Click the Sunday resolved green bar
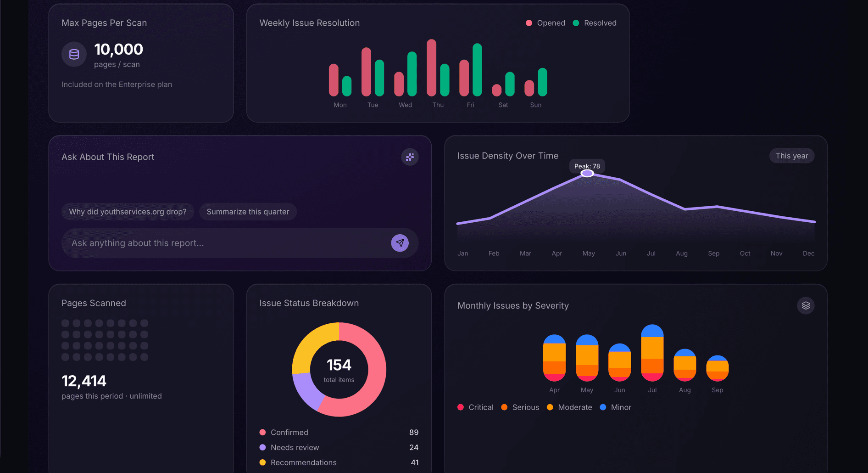 [542, 82]
